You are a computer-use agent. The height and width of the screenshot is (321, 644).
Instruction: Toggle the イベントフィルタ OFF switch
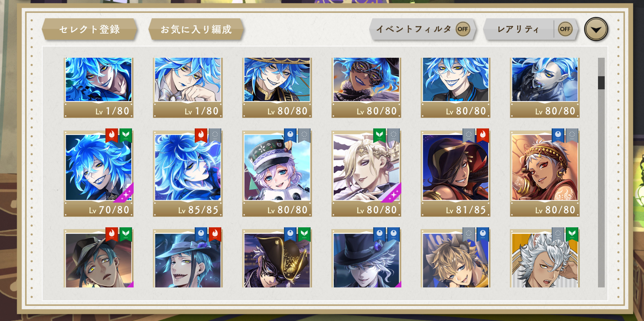pos(463,29)
